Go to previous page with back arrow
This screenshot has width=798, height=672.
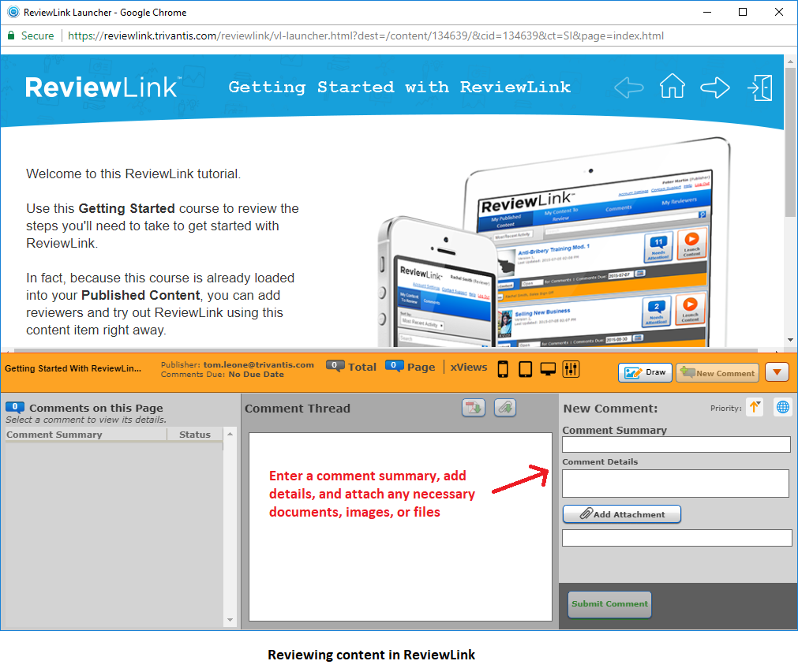point(628,88)
